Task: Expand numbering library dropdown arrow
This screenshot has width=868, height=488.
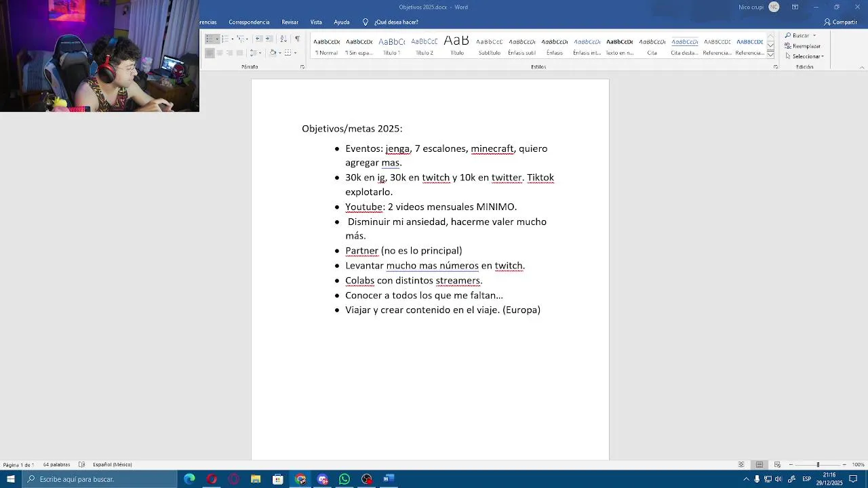Action: click(x=233, y=39)
